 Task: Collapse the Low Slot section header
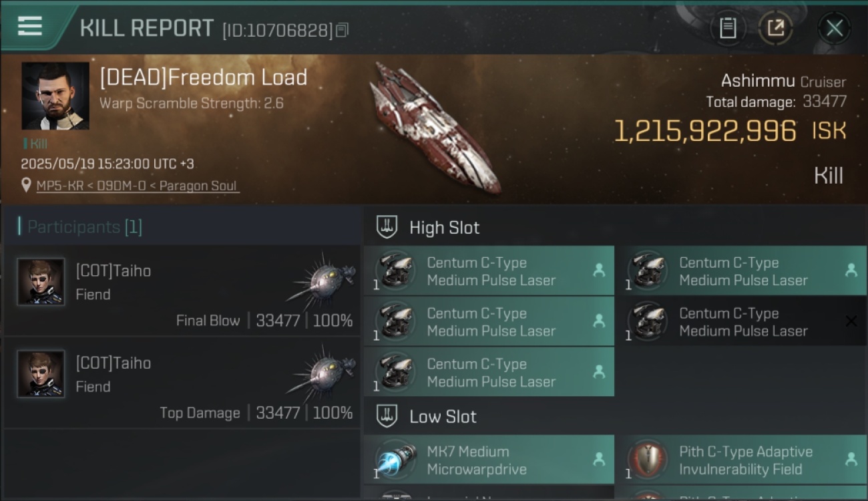(x=427, y=416)
